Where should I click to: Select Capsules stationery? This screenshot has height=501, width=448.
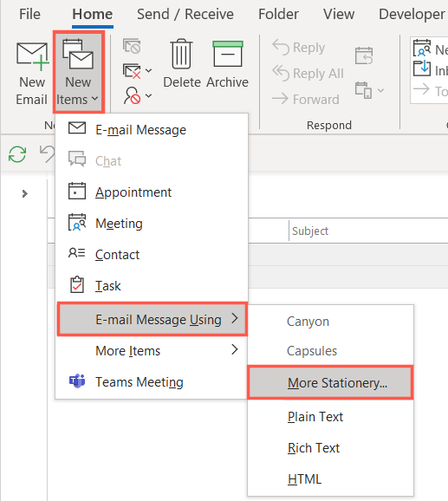point(330,351)
